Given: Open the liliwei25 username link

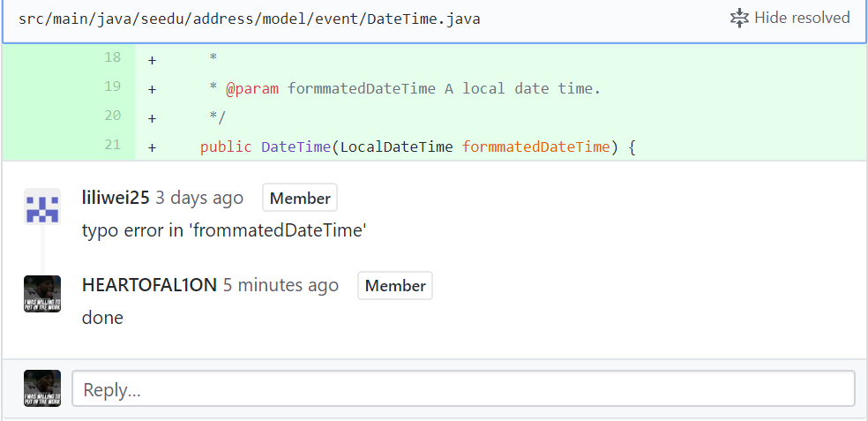Looking at the screenshot, I should 116,198.
